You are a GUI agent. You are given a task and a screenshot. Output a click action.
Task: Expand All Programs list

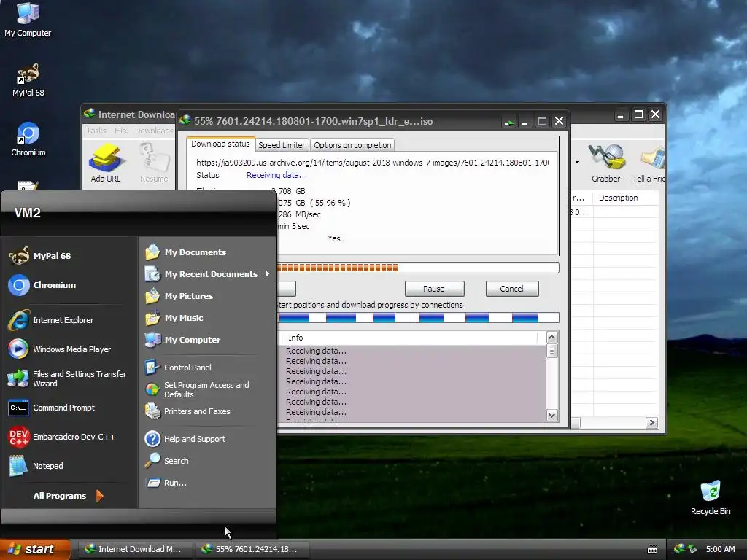click(x=68, y=496)
